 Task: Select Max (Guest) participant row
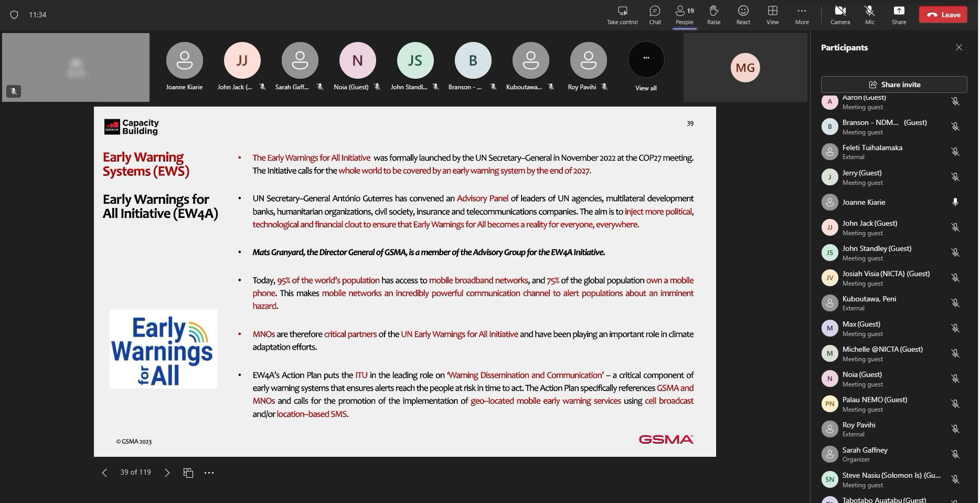894,328
